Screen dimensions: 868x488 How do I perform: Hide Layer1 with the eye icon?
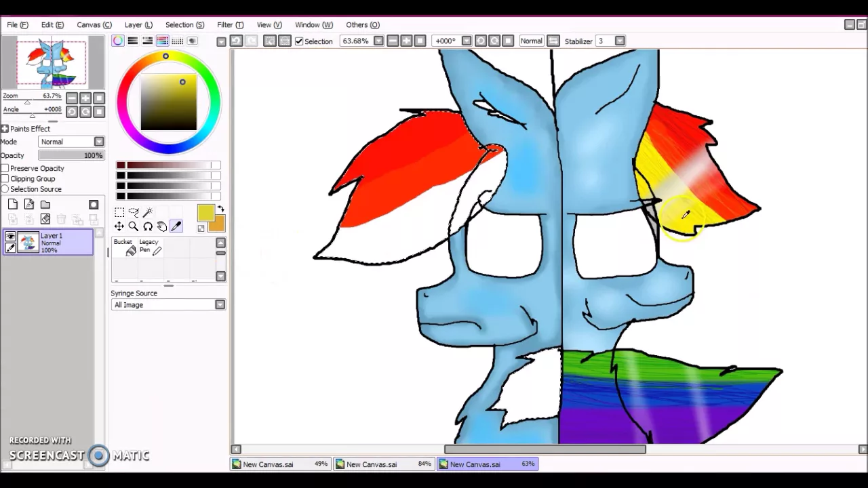click(x=10, y=237)
